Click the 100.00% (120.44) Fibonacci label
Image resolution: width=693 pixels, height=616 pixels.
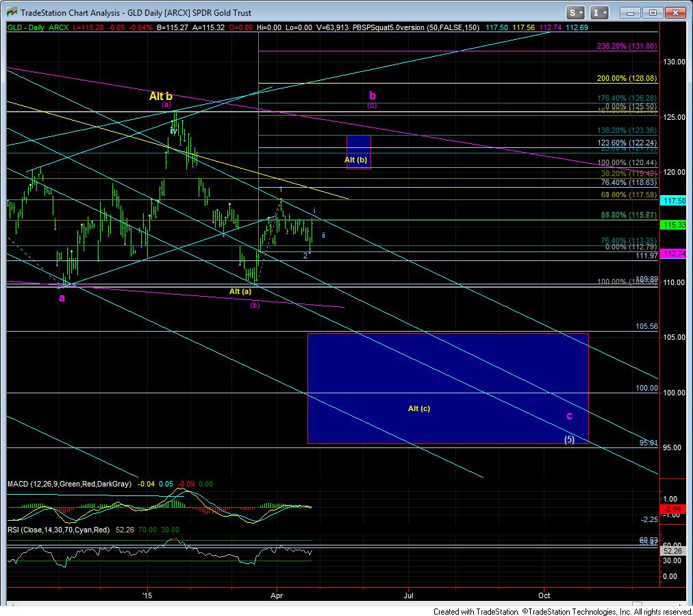click(627, 162)
